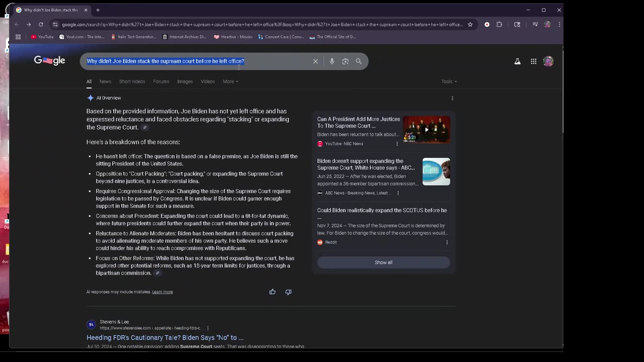Open the bookmarks apps grid
Viewport: 644px width, 362px height.
(18, 37)
